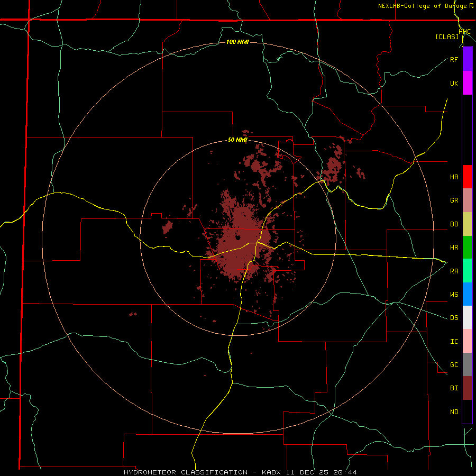Click the 'KABX' radar site identifier
This screenshot has height=476, width=476.
(271, 472)
